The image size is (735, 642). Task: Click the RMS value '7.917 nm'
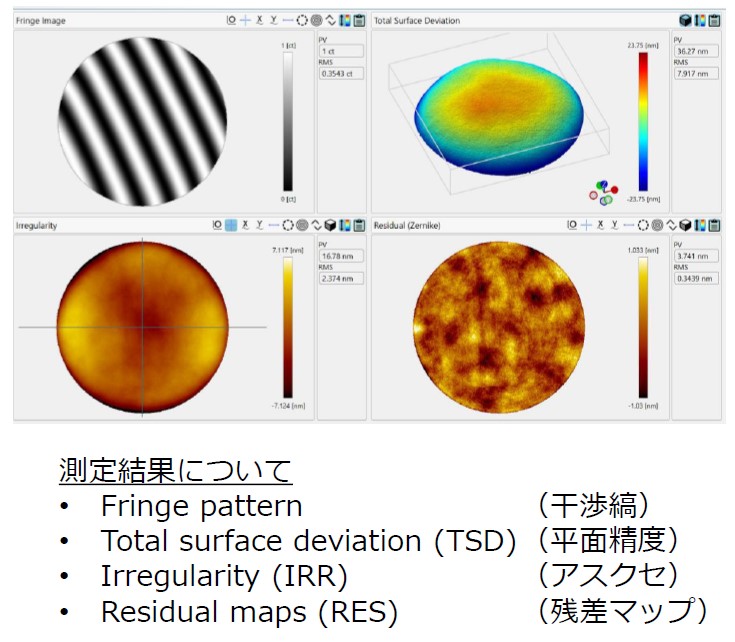pyautogui.click(x=696, y=74)
